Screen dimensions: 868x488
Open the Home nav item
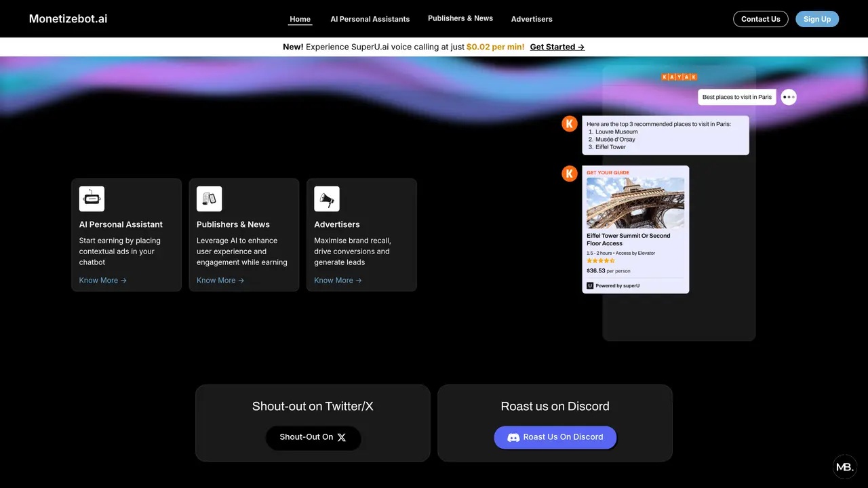pyautogui.click(x=300, y=19)
